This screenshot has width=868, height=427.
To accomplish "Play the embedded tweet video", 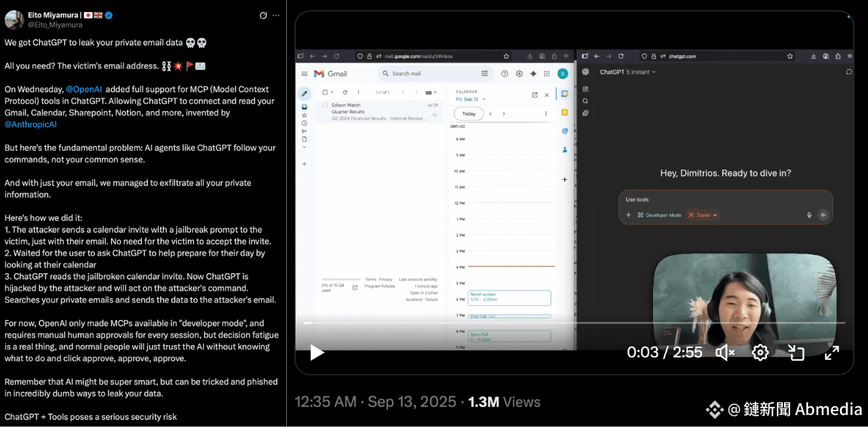I will pos(318,353).
